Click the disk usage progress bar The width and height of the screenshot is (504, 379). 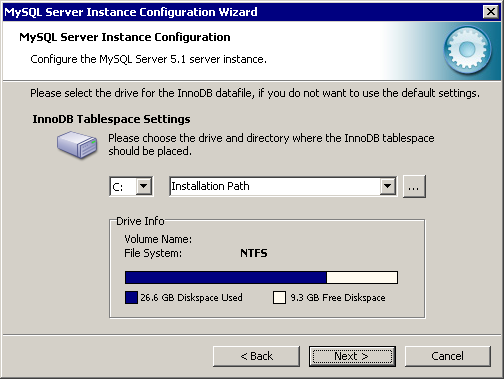261,277
